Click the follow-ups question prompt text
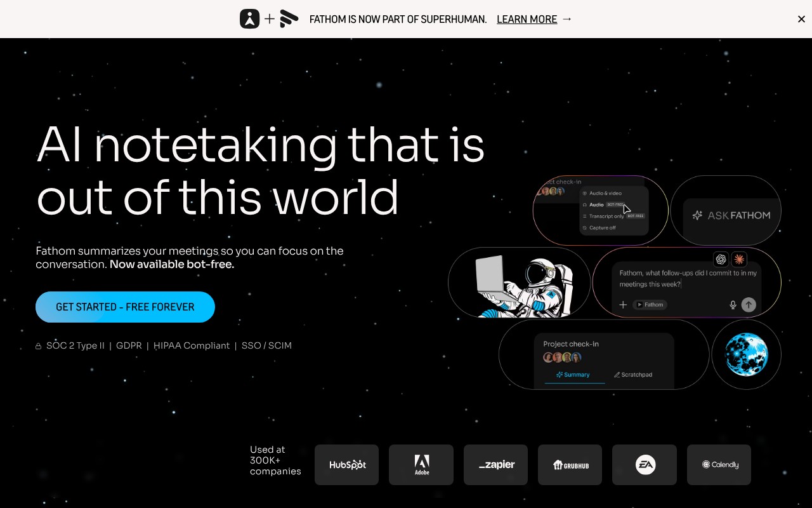 tap(688, 279)
